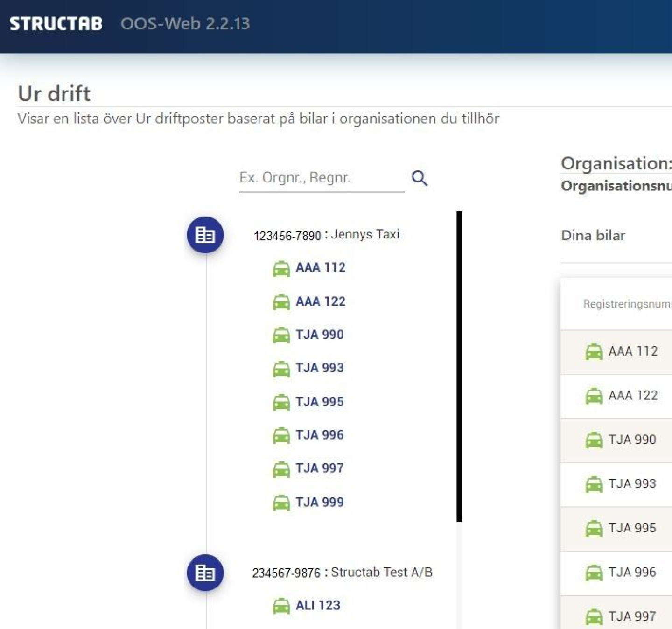Click the black vertical scrollbar of the list
672x629 pixels.
459,366
